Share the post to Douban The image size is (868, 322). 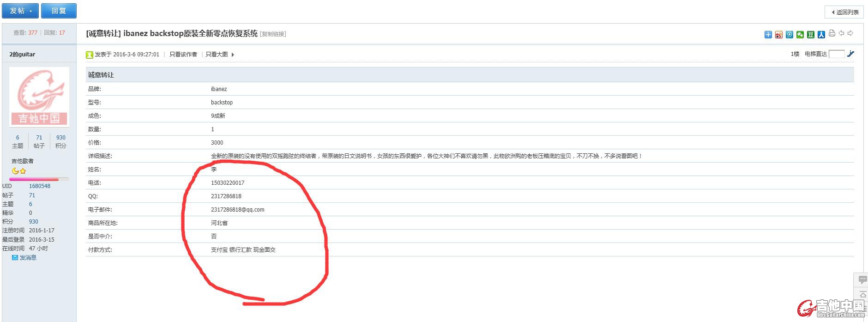(x=810, y=35)
